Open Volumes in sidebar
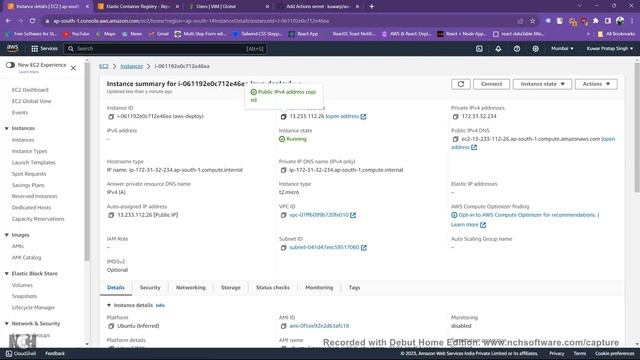This screenshot has height=360, width=640. [x=22, y=285]
